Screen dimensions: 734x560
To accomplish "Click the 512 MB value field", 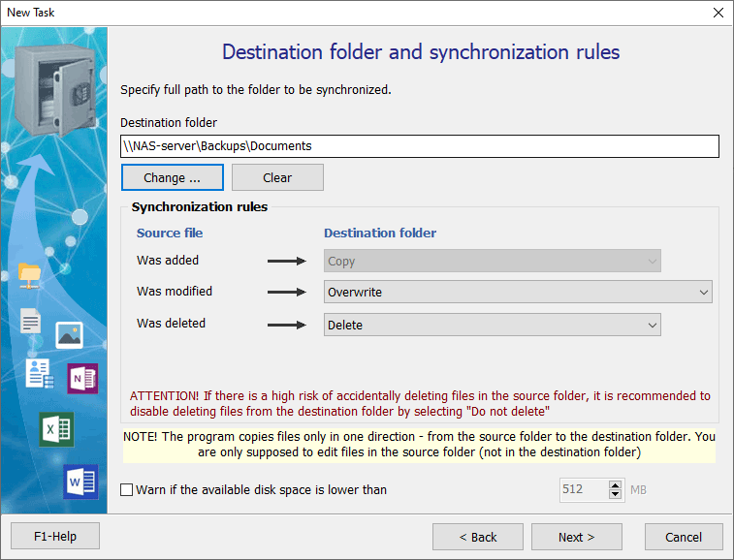I will (x=585, y=489).
